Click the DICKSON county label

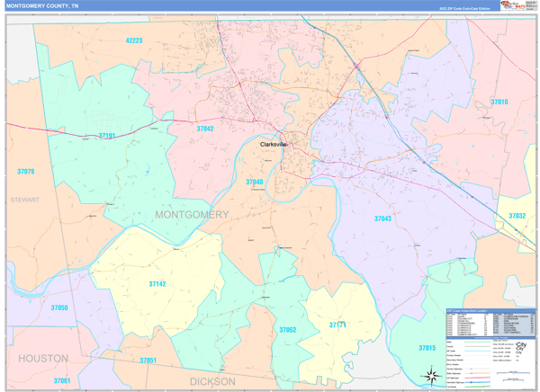pyautogui.click(x=212, y=381)
